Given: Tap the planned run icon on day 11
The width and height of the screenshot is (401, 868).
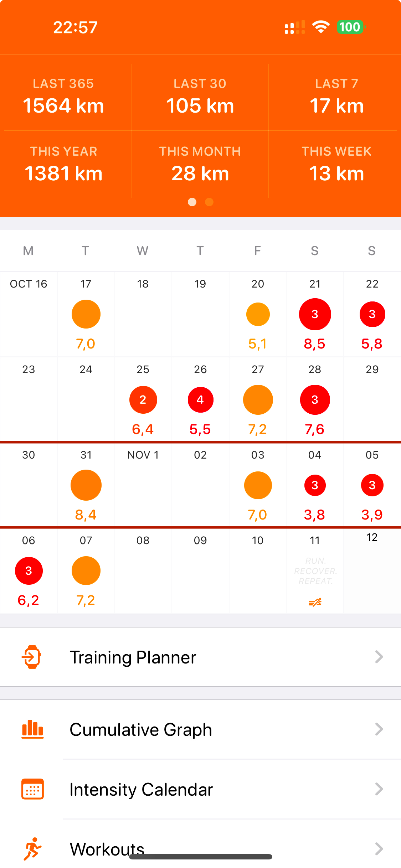Looking at the screenshot, I should [315, 602].
